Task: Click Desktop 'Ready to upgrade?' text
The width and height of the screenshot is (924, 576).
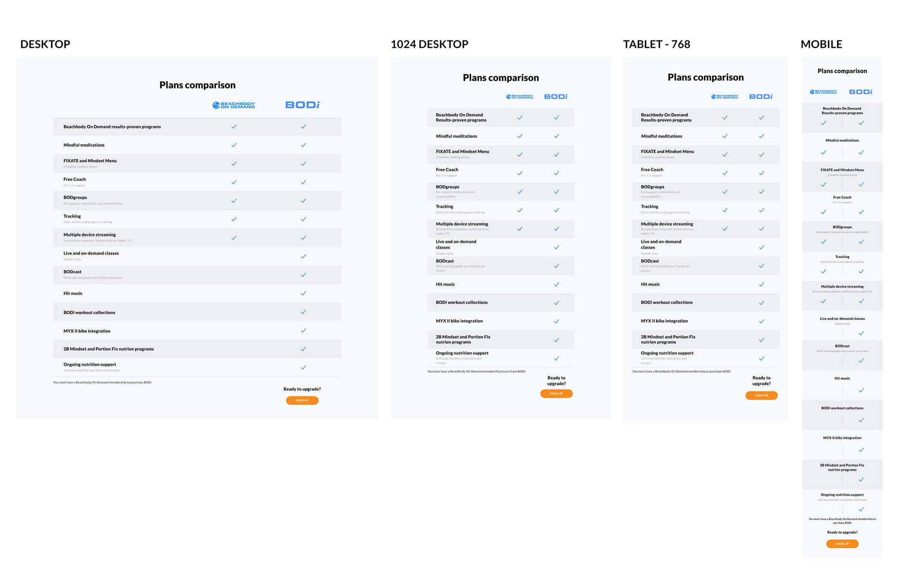Action: 302,389
